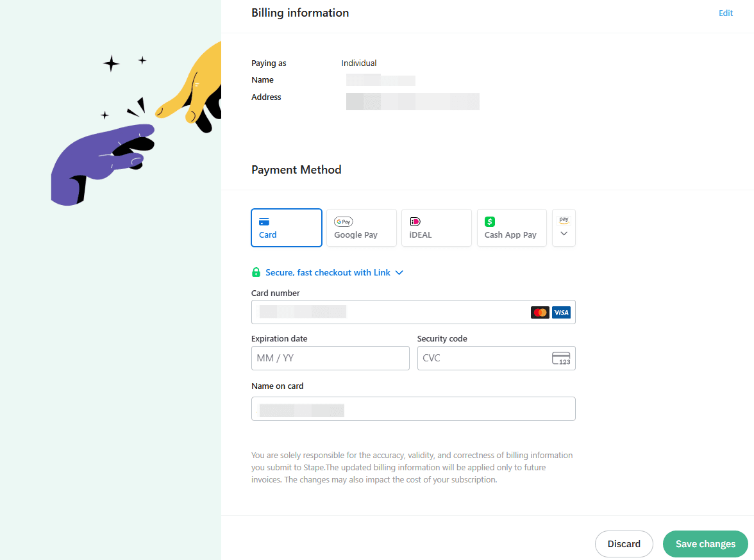
Task: Click the Save changes button
Action: pyautogui.click(x=705, y=543)
